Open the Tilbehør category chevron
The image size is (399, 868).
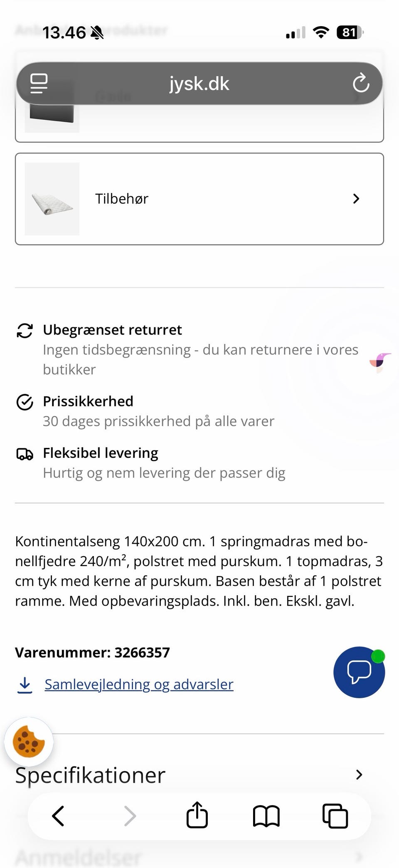pos(356,199)
